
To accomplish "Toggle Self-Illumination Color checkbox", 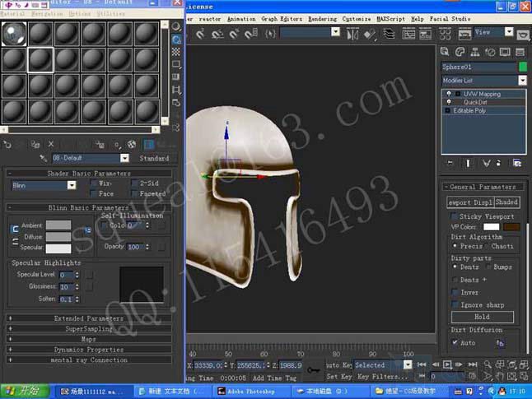I will 104,225.
